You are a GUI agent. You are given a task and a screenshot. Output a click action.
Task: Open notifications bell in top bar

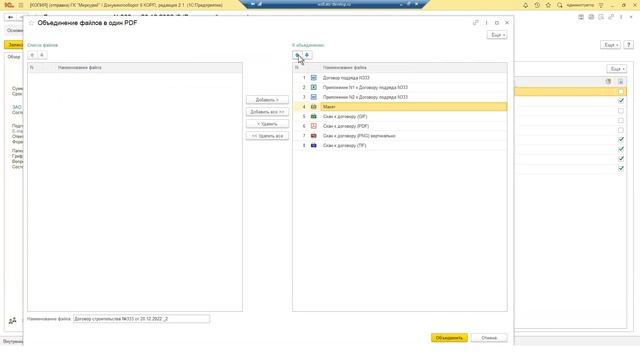point(525,5)
